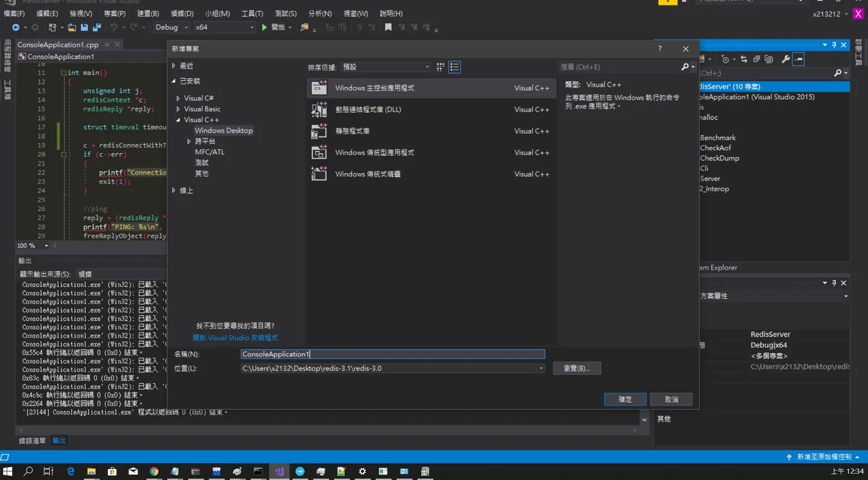Select the Windows 傳統式精靈 template icon

[319, 174]
